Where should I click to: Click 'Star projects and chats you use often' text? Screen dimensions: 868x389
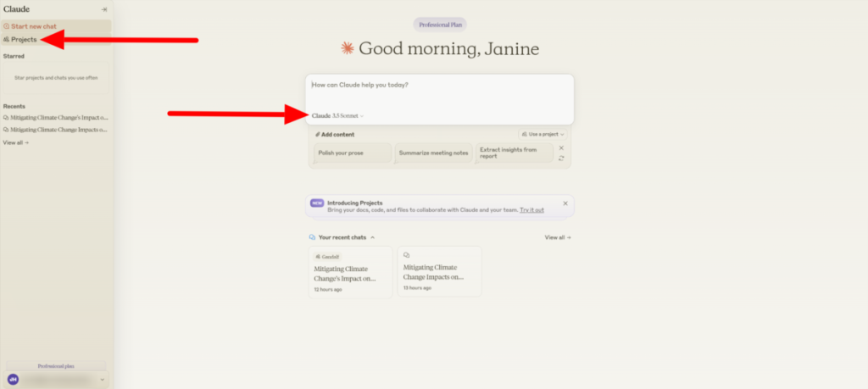tap(56, 78)
